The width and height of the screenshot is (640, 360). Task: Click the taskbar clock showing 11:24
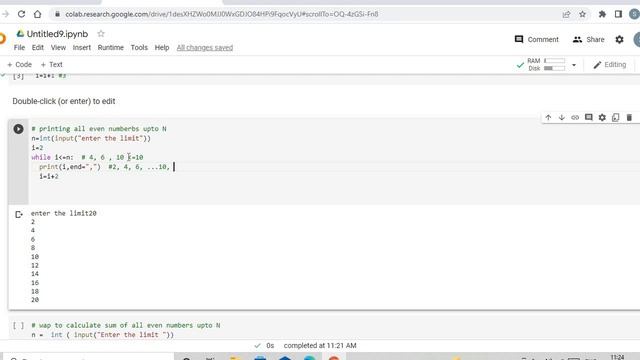click(618, 357)
